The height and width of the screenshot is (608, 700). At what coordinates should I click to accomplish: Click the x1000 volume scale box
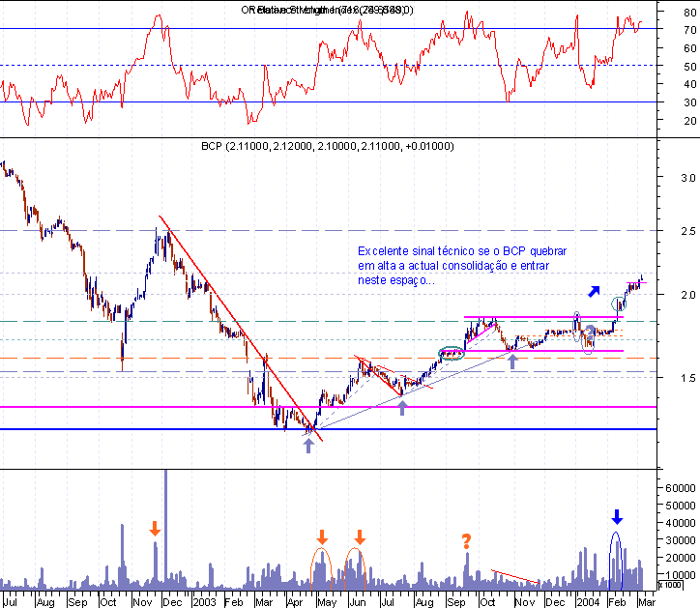point(671,585)
